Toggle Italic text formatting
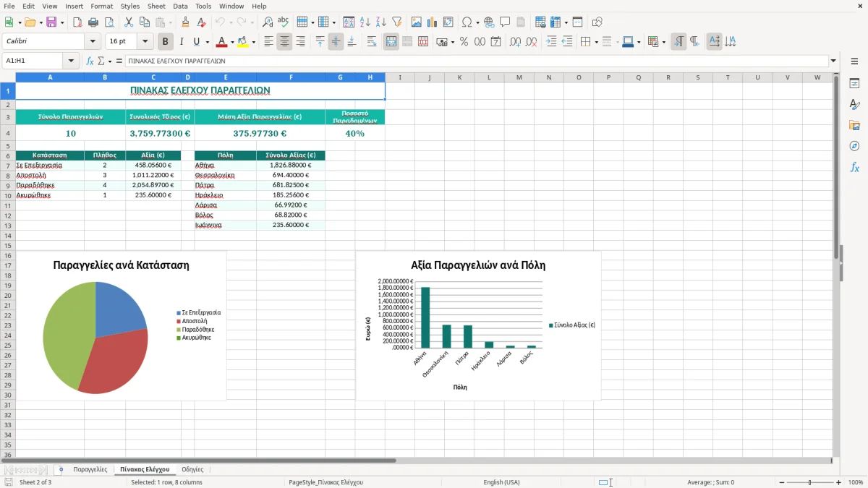The width and height of the screenshot is (868, 488). coord(181,42)
